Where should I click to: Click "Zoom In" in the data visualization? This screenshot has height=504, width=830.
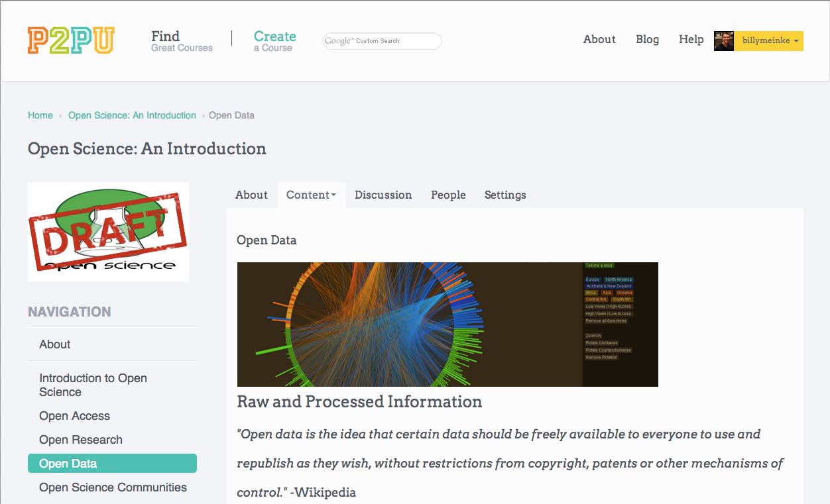[593, 335]
